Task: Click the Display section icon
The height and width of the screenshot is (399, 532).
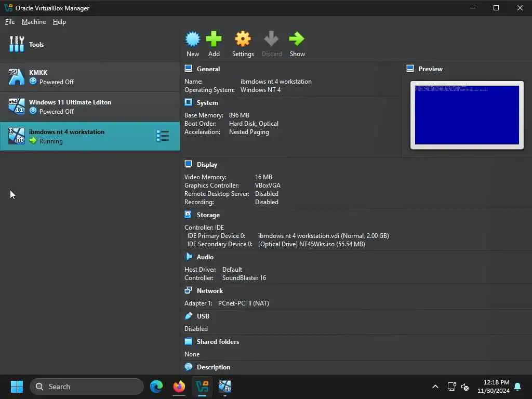Action: [188, 164]
